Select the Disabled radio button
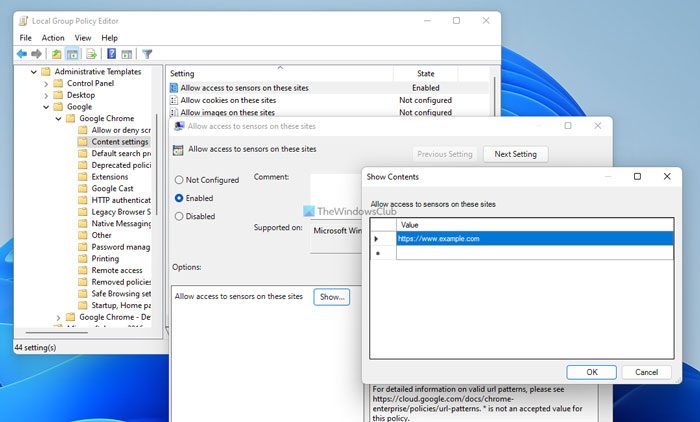This screenshot has height=422, width=700. click(179, 216)
